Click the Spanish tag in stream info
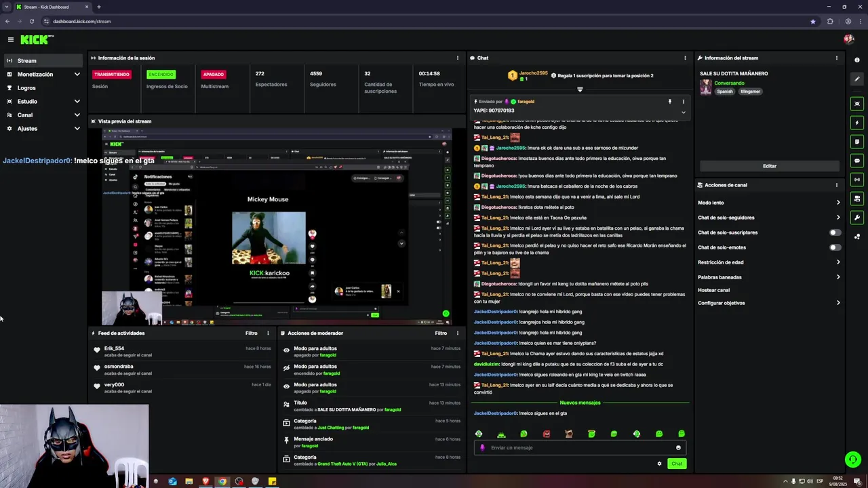Screen dimensions: 868x488 725,91
